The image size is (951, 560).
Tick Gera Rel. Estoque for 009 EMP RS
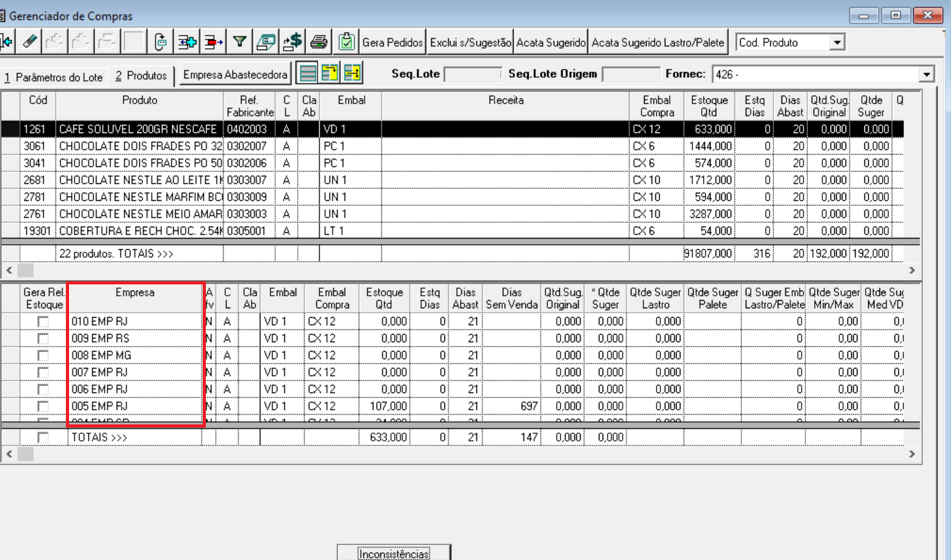(43, 338)
